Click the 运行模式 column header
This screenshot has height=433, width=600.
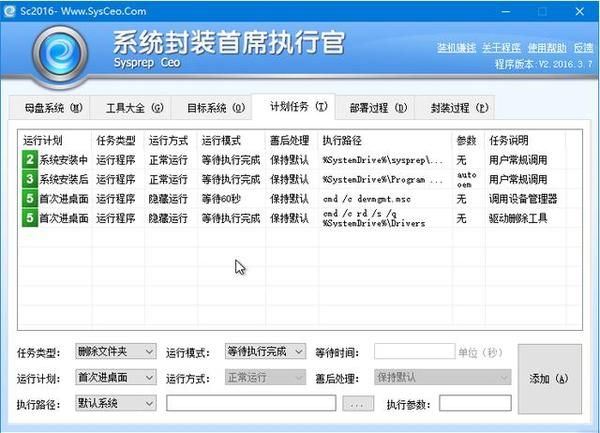(221, 140)
